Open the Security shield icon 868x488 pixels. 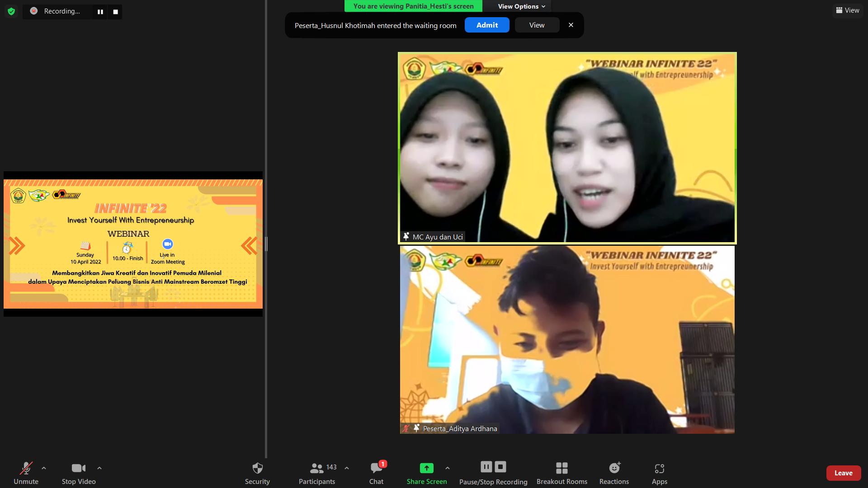257,468
